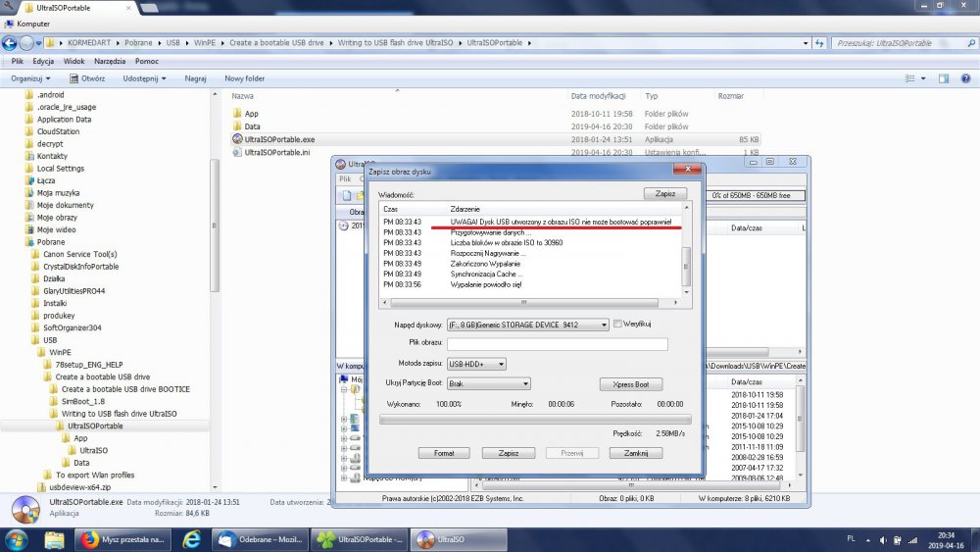The width and height of the screenshot is (980, 552).
Task: Select the App folder icon in file list
Action: [237, 114]
